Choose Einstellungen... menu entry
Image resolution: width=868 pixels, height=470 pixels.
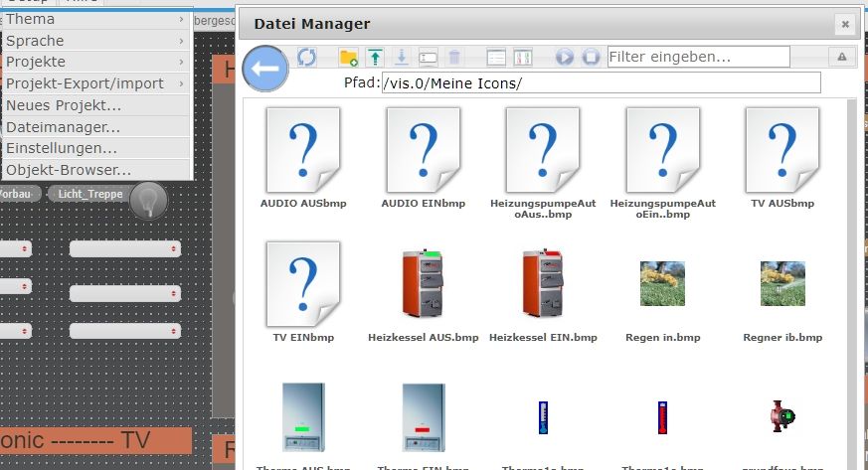[95, 148]
